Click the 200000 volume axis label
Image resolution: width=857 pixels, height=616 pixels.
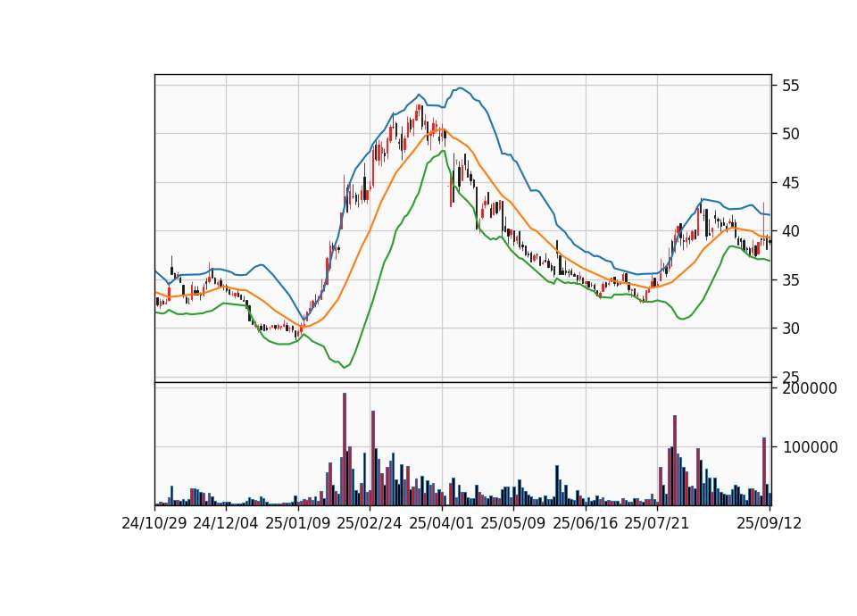(810, 388)
